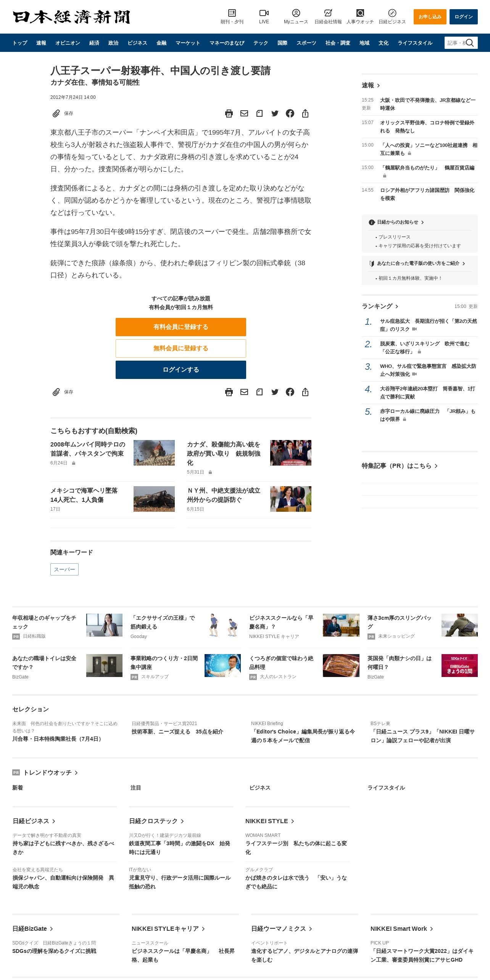This screenshot has width=490, height=980.
Task: Click the top share upload icon
Action: tap(305, 113)
